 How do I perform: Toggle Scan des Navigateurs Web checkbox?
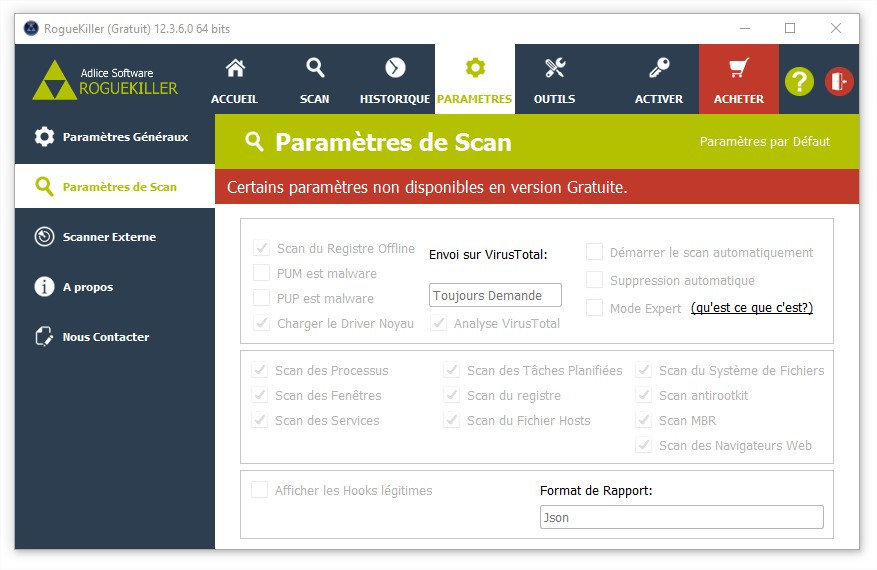pos(644,445)
